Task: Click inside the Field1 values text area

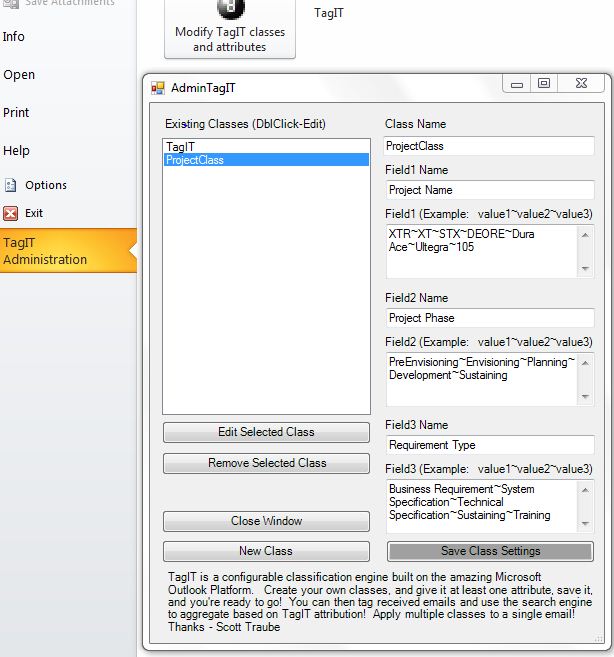Action: coord(482,252)
